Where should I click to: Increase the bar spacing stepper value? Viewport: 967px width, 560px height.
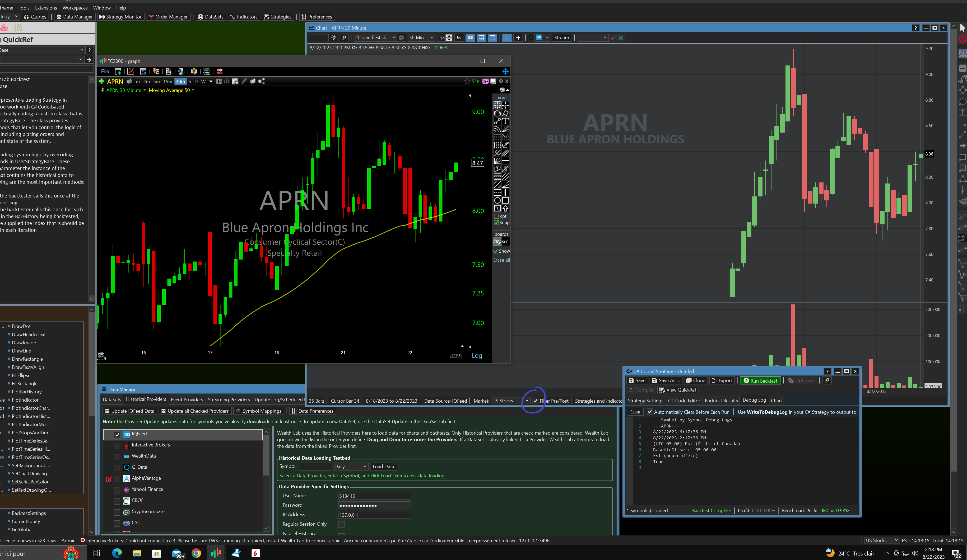[x=449, y=36]
